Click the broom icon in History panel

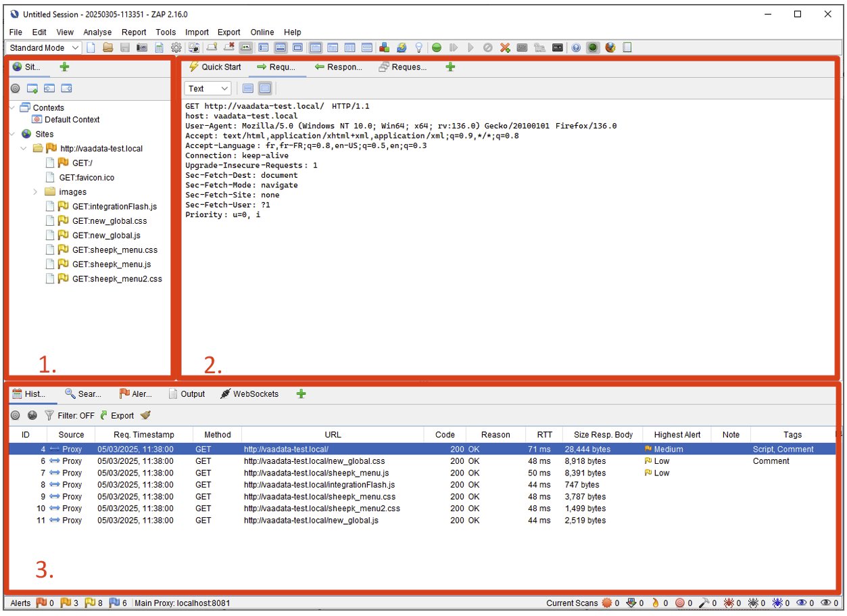[145, 416]
